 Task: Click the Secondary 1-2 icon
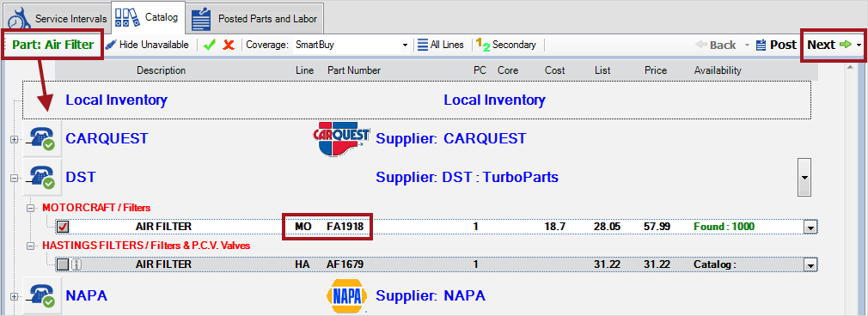(483, 45)
